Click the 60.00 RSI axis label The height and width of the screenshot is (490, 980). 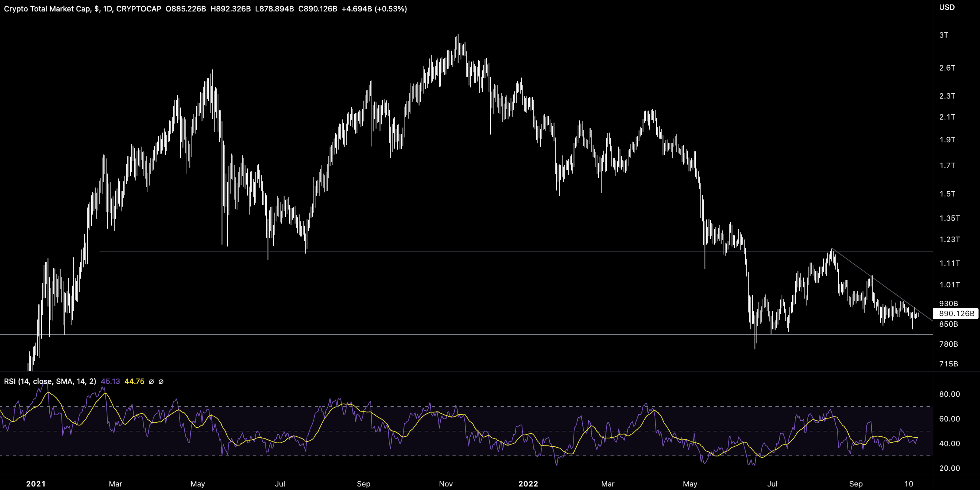pos(949,419)
